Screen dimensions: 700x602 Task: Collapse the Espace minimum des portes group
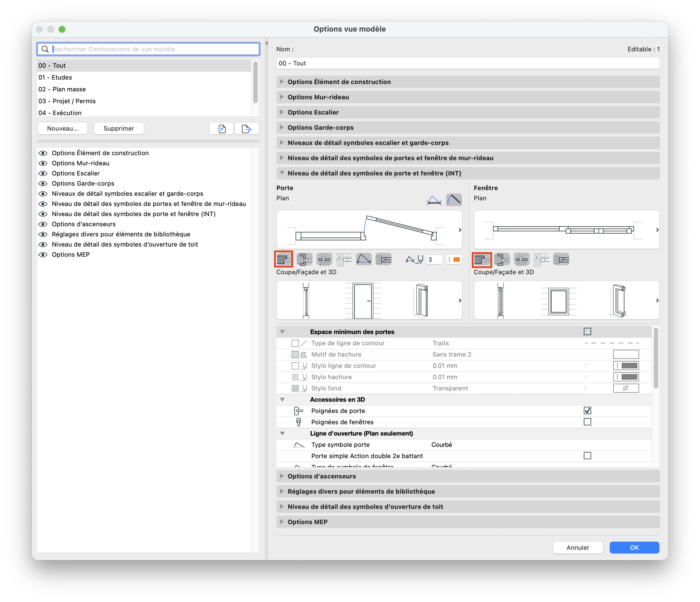282,332
